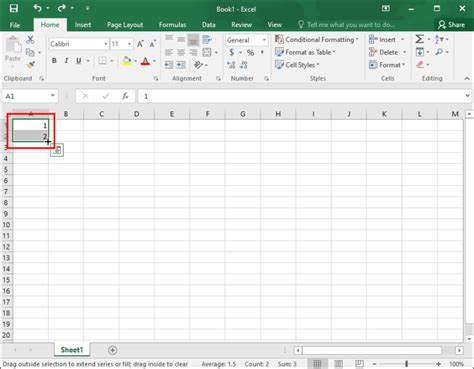This screenshot has width=474, height=369.
Task: Expand the formula bar
Action: 467,96
